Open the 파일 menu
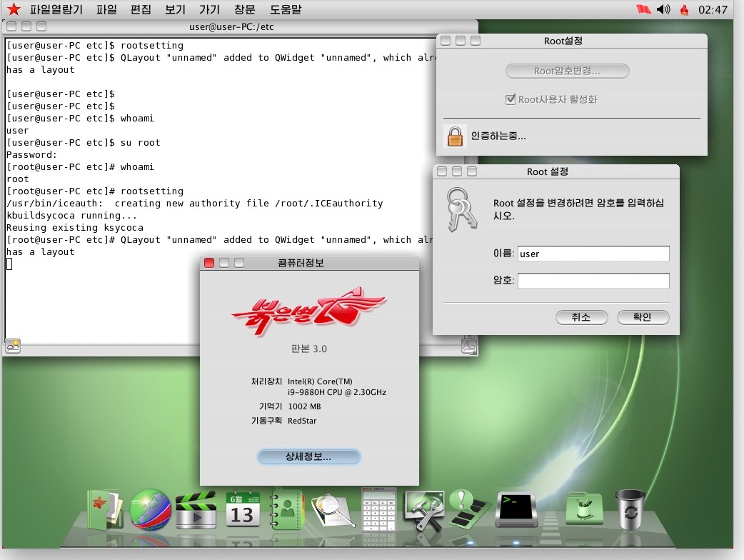Viewport: 744px width, 560px height. pyautogui.click(x=106, y=9)
